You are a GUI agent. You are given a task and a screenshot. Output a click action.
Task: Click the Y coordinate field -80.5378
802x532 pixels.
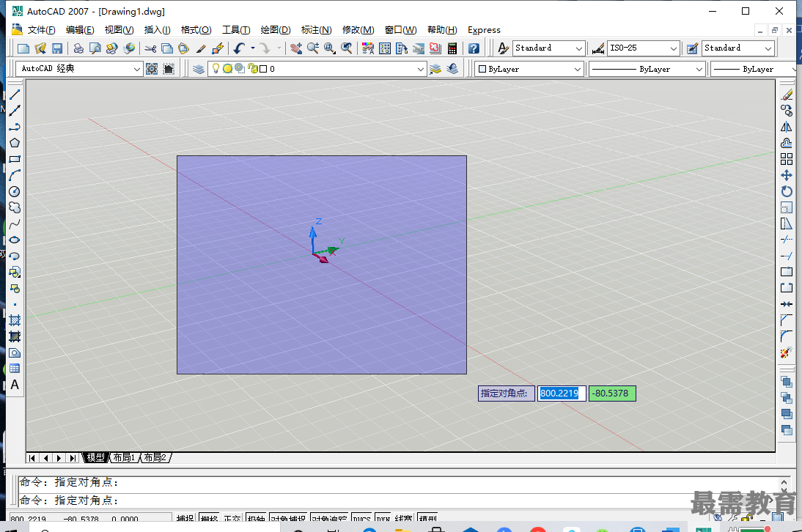tap(612, 393)
